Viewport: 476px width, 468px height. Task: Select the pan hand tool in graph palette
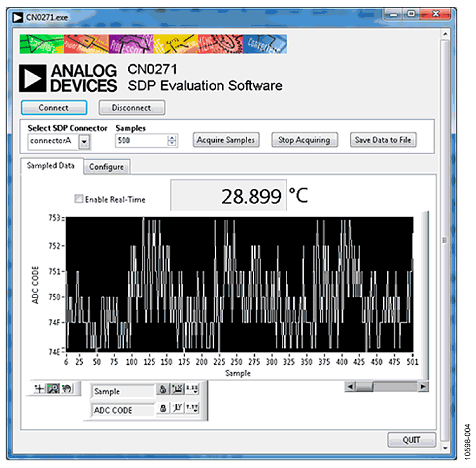[x=67, y=388]
